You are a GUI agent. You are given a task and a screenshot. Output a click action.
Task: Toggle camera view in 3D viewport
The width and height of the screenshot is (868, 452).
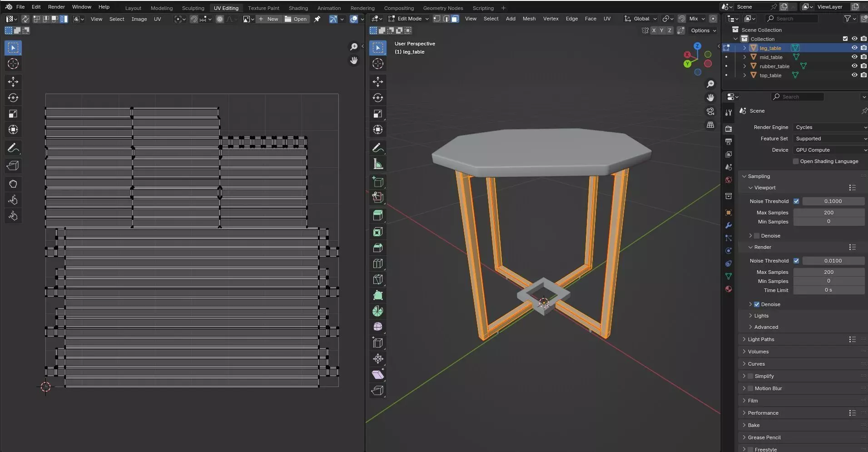pyautogui.click(x=710, y=111)
